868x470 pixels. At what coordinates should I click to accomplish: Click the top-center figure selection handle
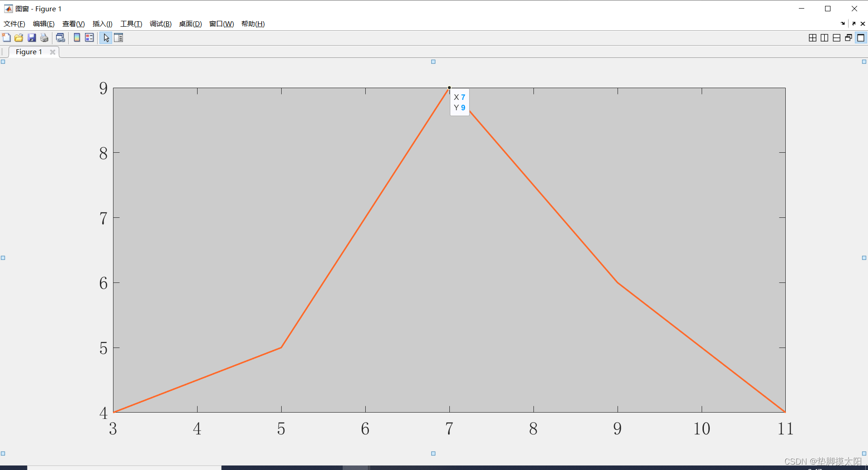tap(433, 62)
